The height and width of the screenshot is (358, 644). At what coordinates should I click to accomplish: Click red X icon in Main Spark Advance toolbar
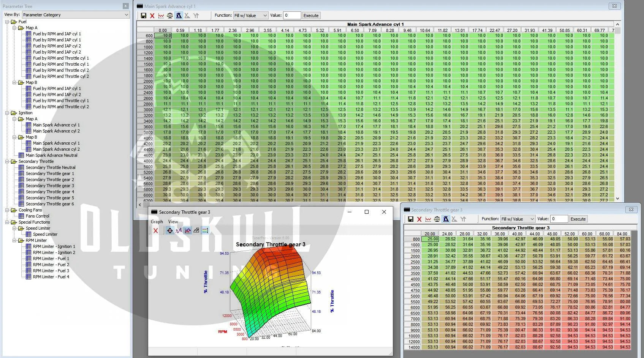[152, 16]
